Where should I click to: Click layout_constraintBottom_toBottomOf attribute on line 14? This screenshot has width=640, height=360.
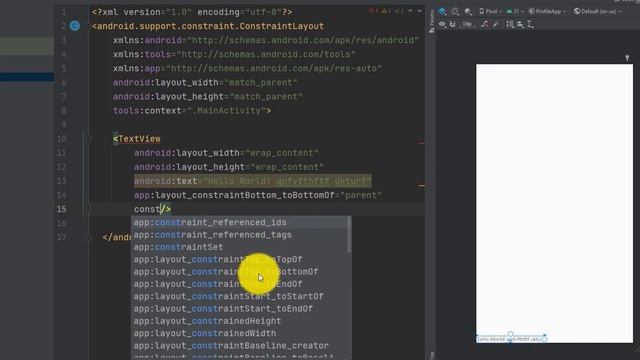point(234,196)
